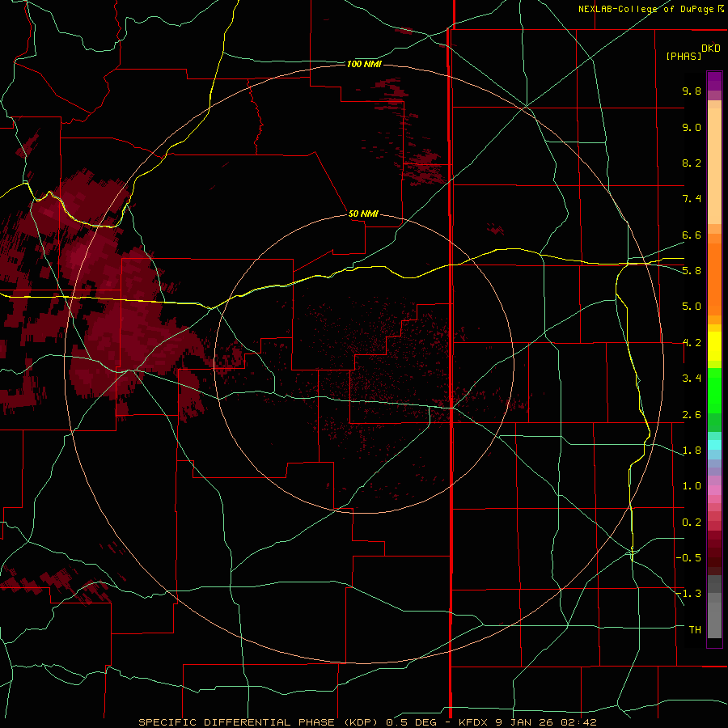Click the -1.3 scale value
Viewport: 728px width, 728px height.
(688, 594)
